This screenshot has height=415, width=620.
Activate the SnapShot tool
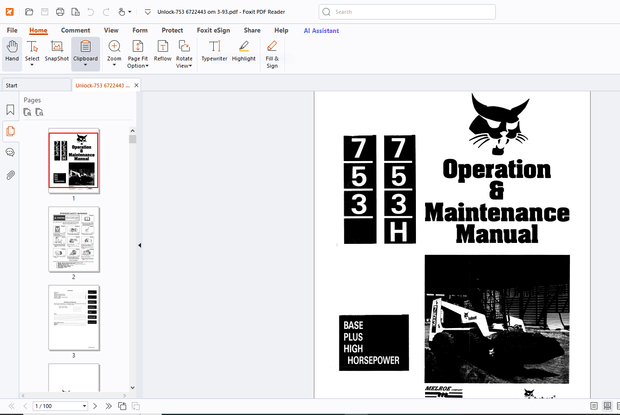pos(57,51)
